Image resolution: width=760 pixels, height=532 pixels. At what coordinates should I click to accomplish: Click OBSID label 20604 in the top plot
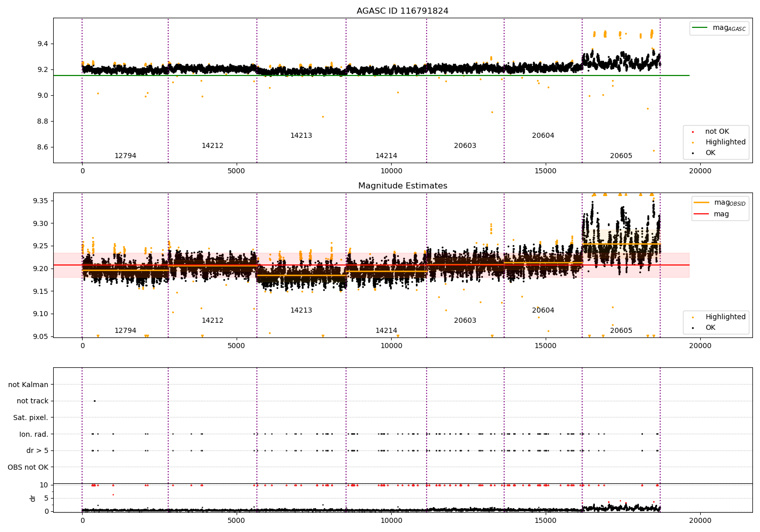click(x=543, y=136)
